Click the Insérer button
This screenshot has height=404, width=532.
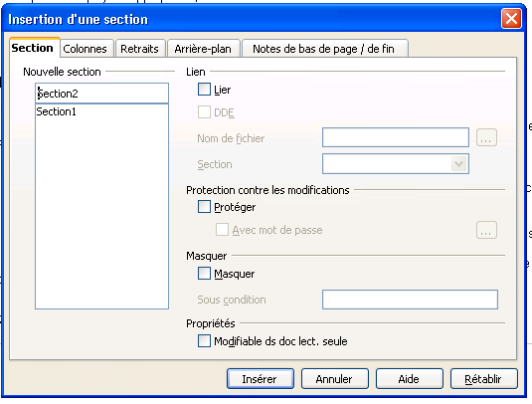point(261,379)
